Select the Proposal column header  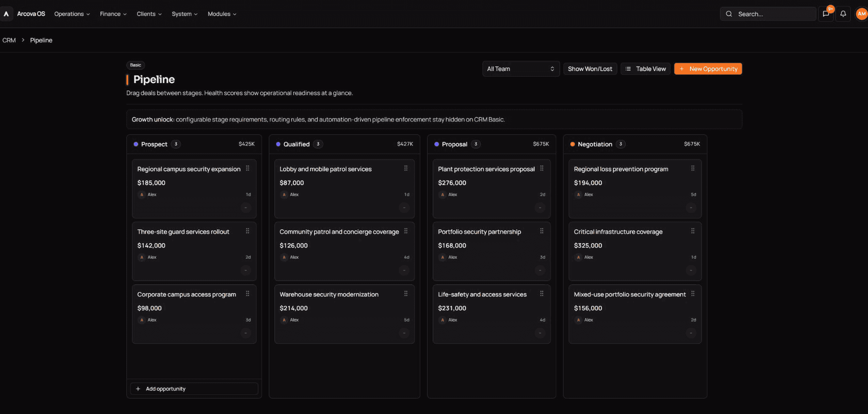pos(492,144)
